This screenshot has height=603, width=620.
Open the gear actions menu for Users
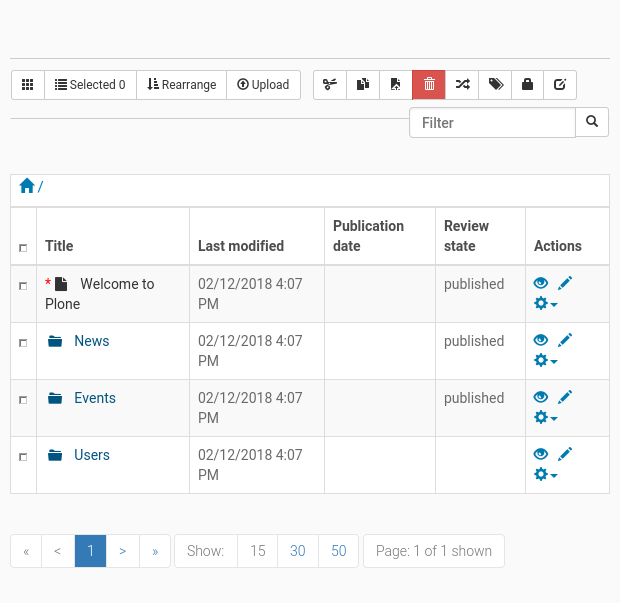pyautogui.click(x=545, y=475)
